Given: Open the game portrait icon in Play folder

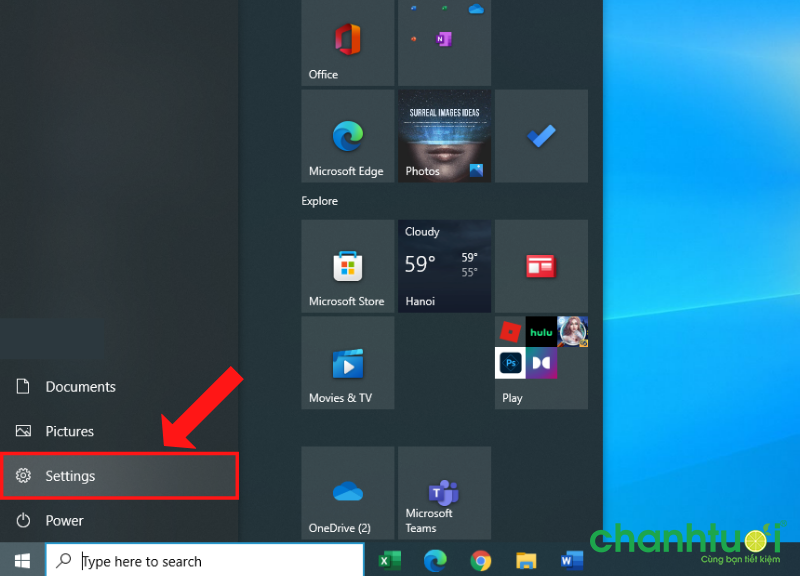Looking at the screenshot, I should 572,332.
